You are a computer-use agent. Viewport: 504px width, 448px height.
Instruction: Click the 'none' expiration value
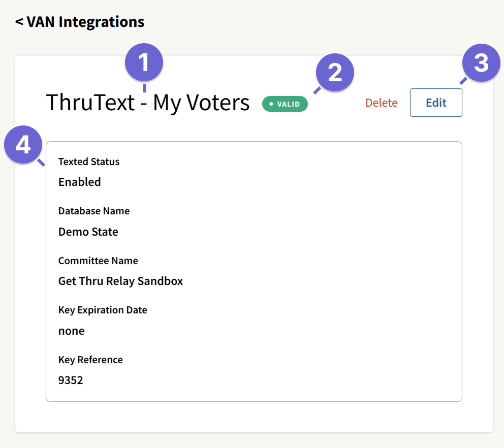pos(71,331)
